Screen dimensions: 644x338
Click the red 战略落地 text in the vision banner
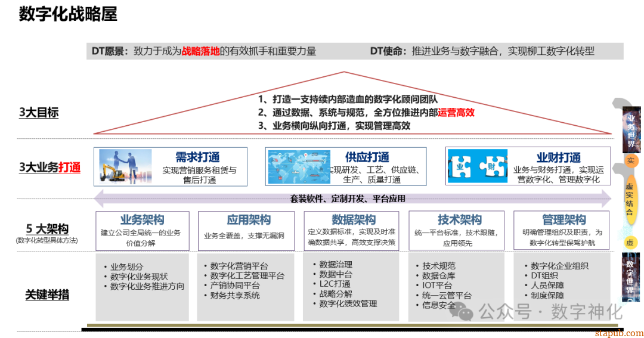[x=200, y=51]
